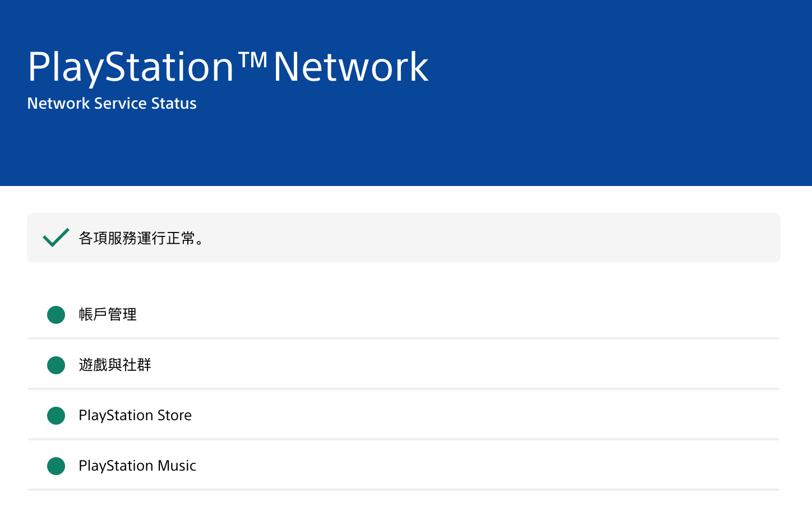Click the word Network in the title
The image size is (812, 530).
click(351, 67)
